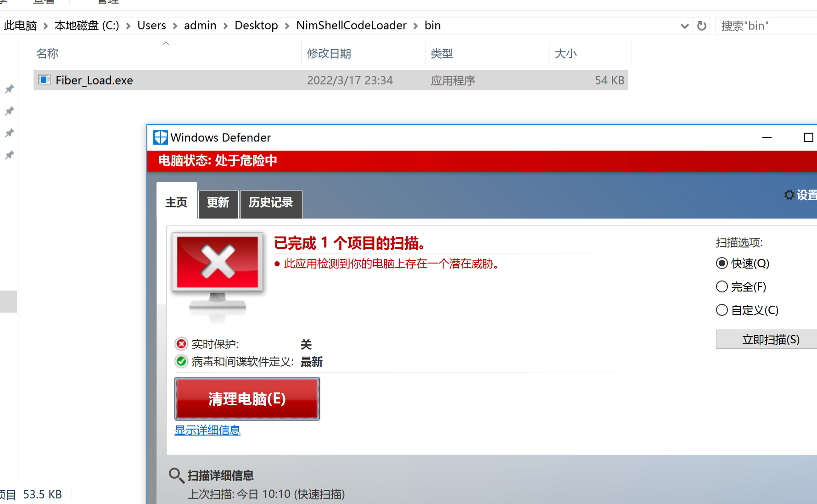Click the 应用程序 type cell
This screenshot has height=504, width=817.
[453, 80]
